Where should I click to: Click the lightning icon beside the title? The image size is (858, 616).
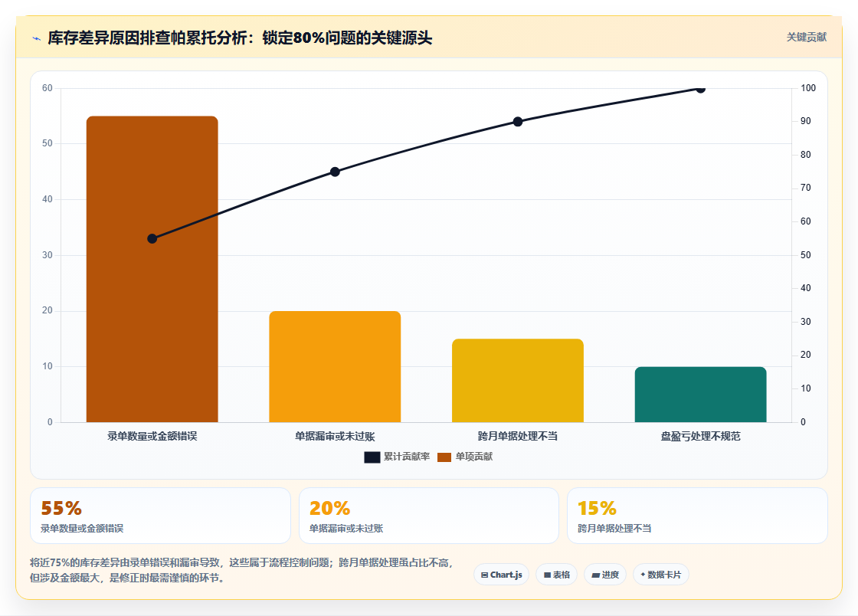(x=37, y=38)
